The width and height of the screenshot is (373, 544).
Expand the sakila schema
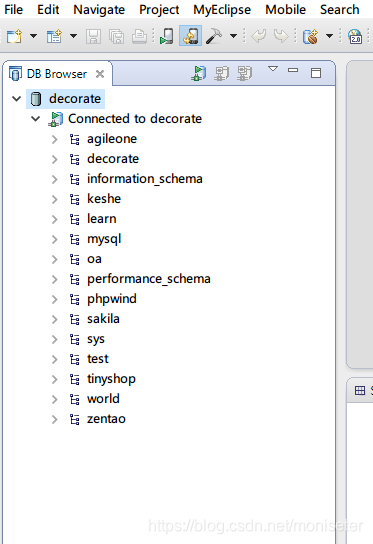[x=54, y=319]
